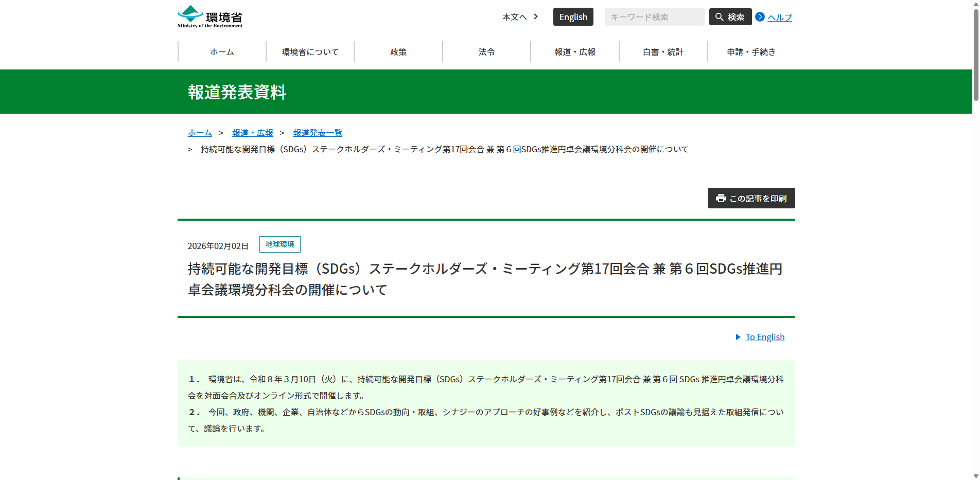Click the scroll down arrow on page scrollbar

point(975,476)
